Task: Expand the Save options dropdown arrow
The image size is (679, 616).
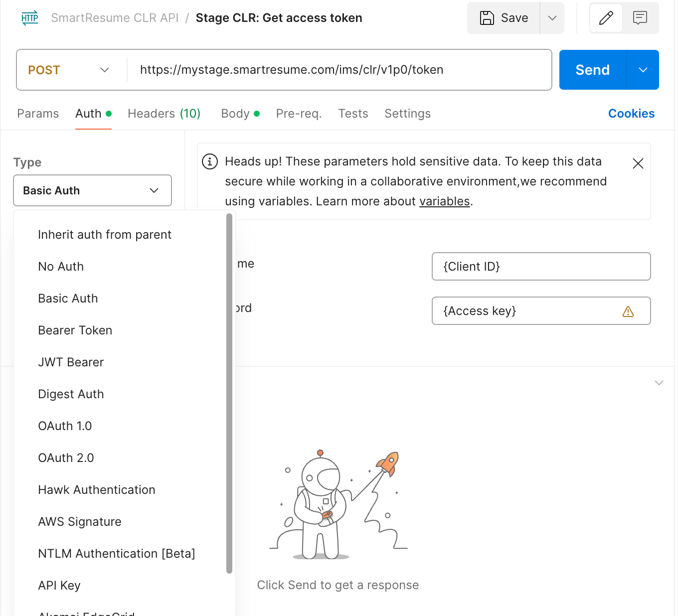Action: [x=552, y=18]
